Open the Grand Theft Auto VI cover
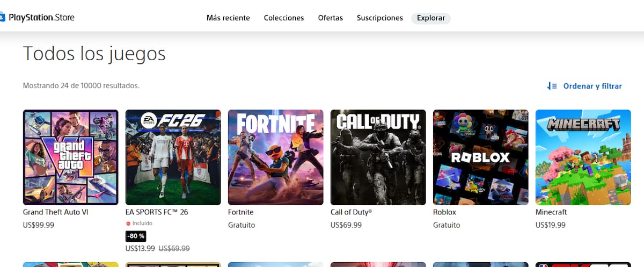The height and width of the screenshot is (267, 644). tap(71, 157)
